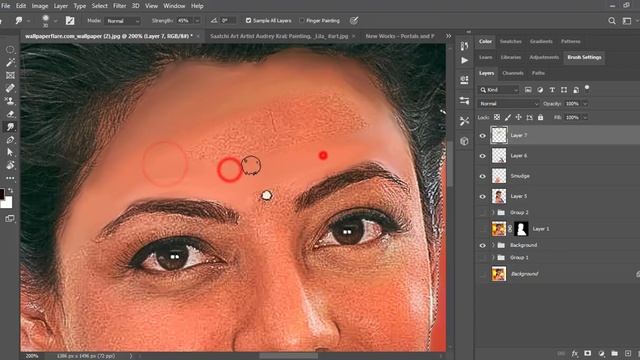Open the History panel icon in dock
The height and width of the screenshot is (360, 640).
(464, 46)
